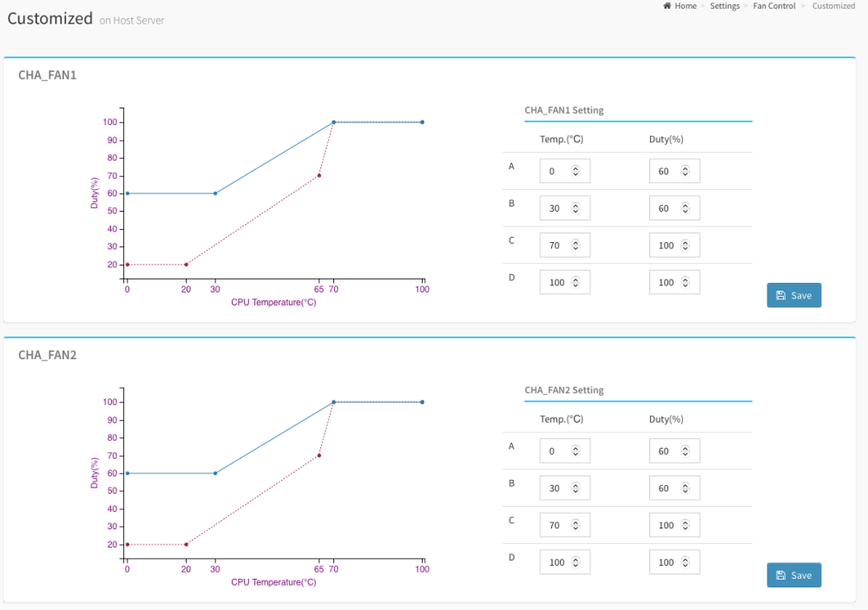Click CHA_FAN2 chart blue point at 100°C
The image size is (868, 610).
tap(423, 403)
